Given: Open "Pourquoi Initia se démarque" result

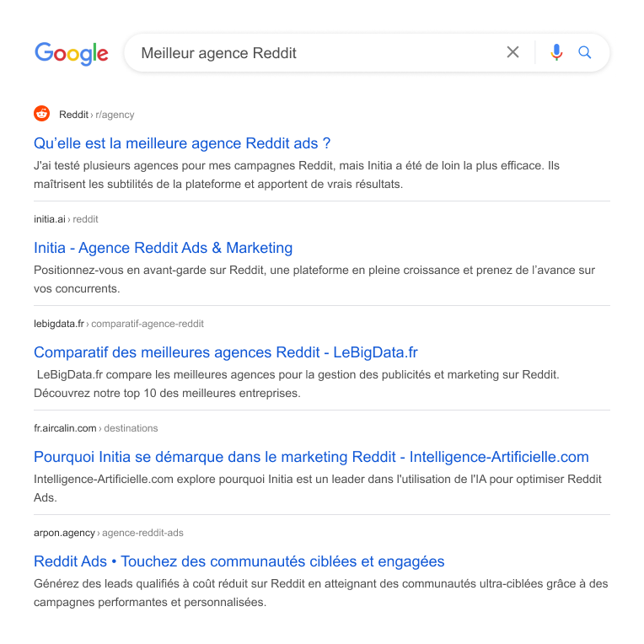Looking at the screenshot, I should (311, 457).
